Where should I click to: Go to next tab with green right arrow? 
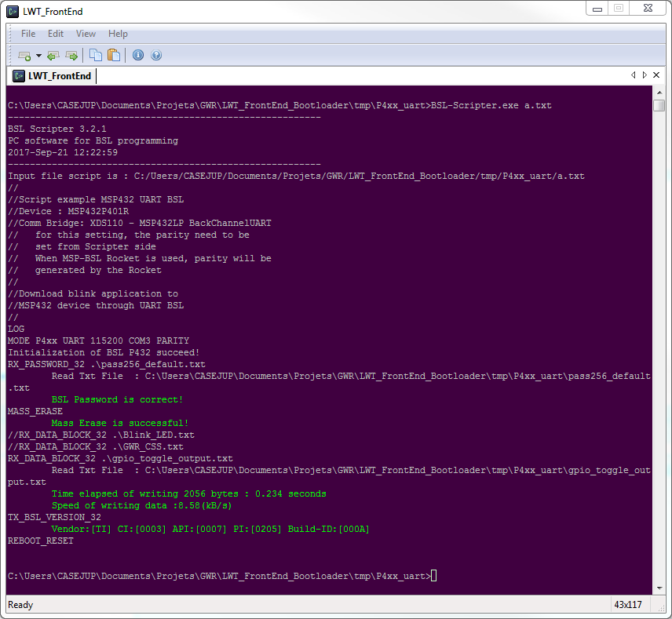pyautogui.click(x=71, y=55)
